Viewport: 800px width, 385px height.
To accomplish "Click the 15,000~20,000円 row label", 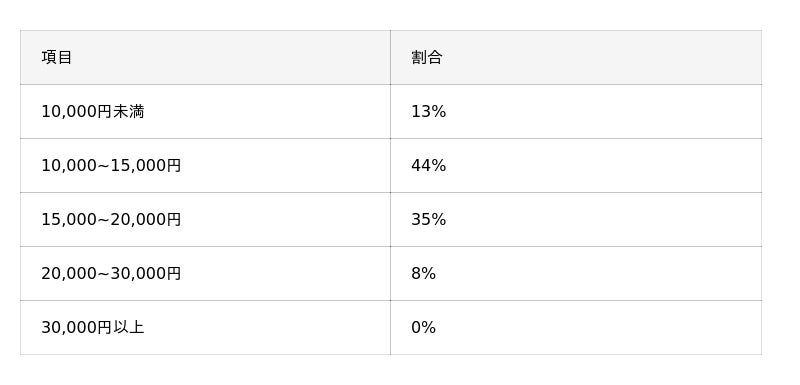I will tap(111, 220).
